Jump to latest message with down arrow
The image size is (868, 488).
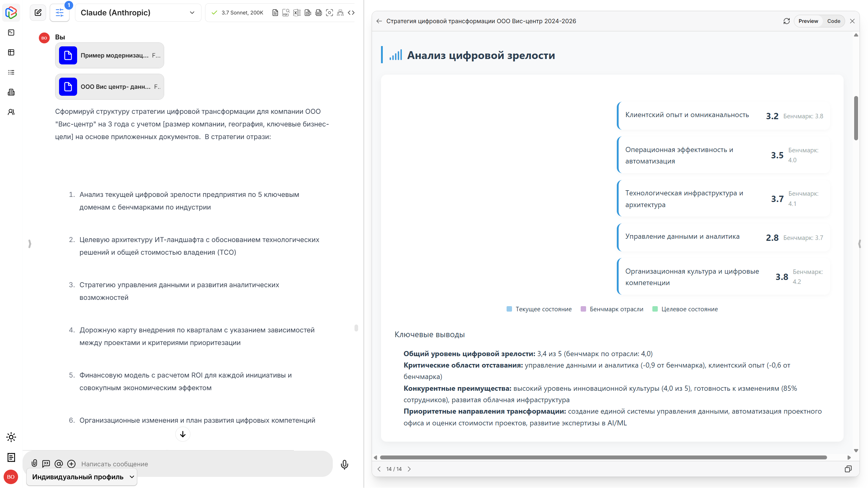[183, 434]
